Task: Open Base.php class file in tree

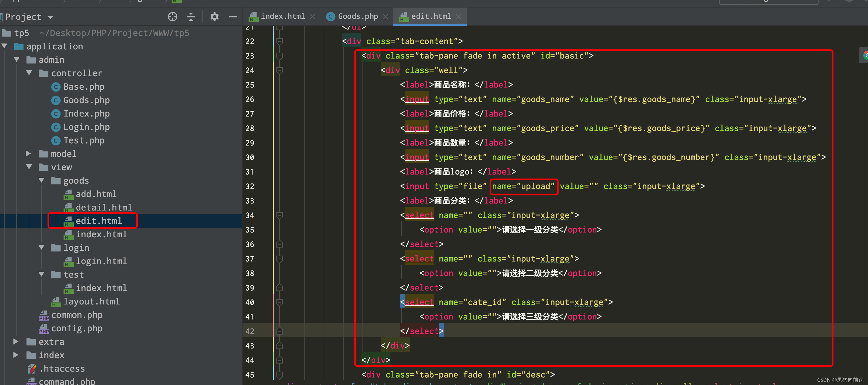Action: (83, 87)
